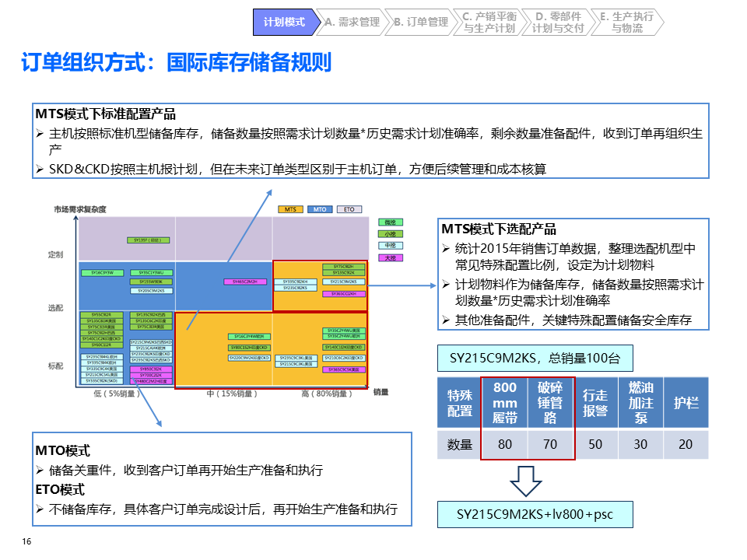Click the 特殊配置 table header cell
This screenshot has width=747, height=560.
[459, 402]
